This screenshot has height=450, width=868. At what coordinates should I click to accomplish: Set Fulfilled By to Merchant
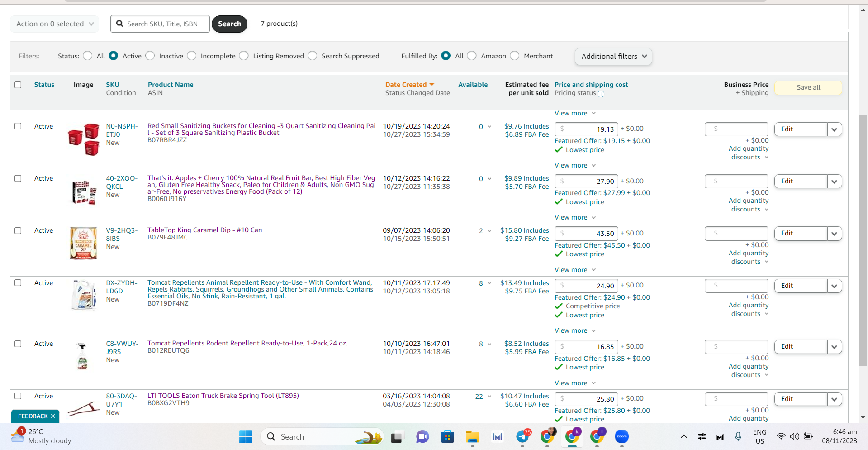coord(515,56)
